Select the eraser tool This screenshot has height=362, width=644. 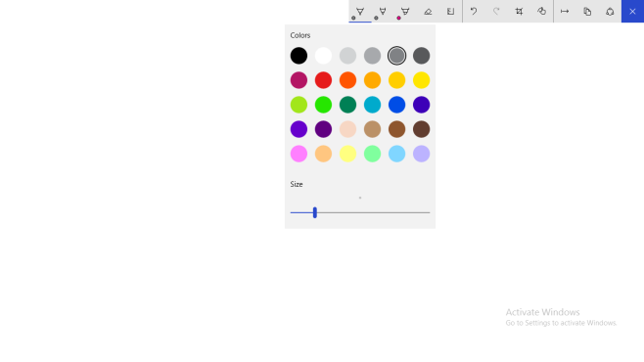[428, 12]
